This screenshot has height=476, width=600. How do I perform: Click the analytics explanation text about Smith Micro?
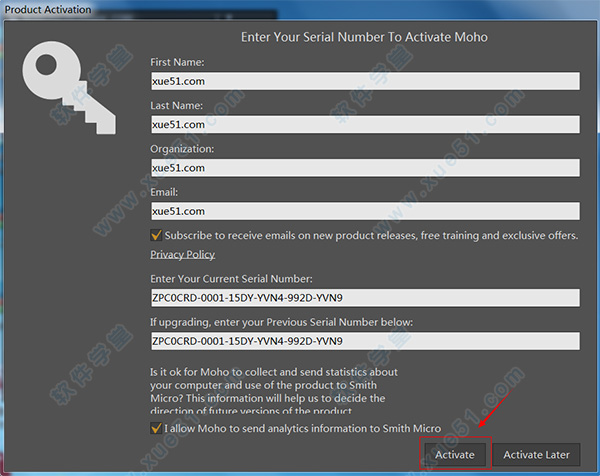tap(274, 391)
